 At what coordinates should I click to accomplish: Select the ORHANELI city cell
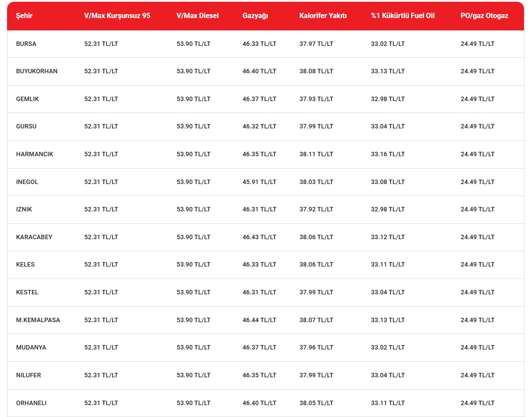pyautogui.click(x=31, y=403)
